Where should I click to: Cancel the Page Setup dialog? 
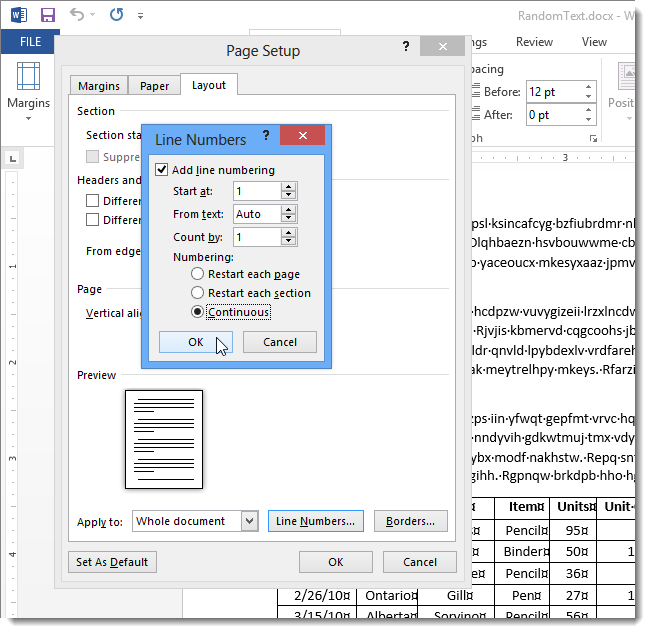(420, 562)
